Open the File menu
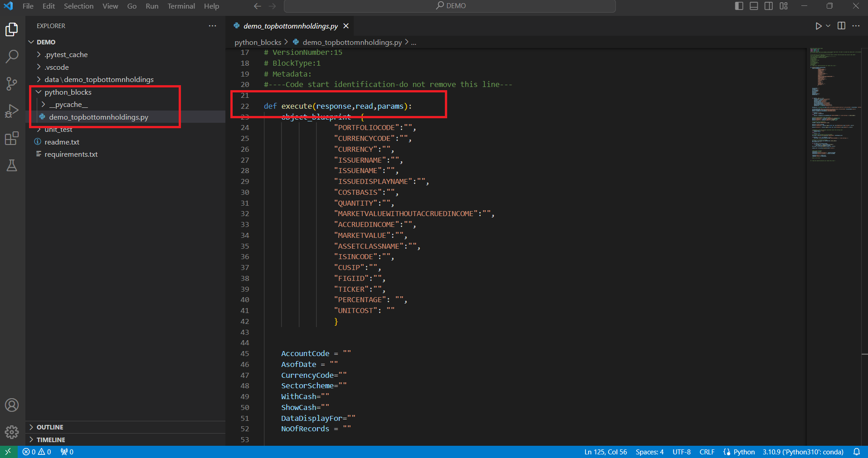Image resolution: width=868 pixels, height=458 pixels. tap(28, 6)
